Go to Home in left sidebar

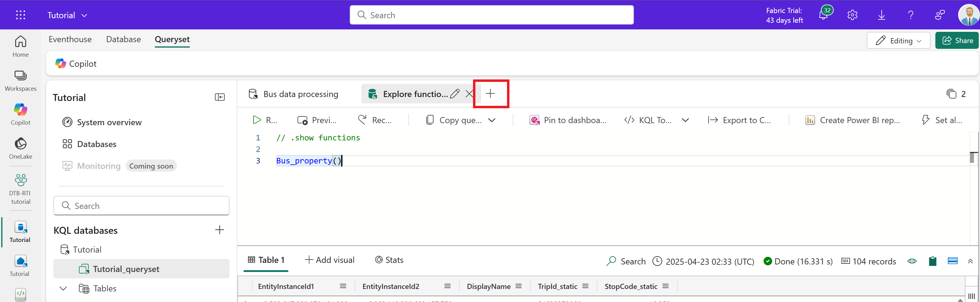[21, 46]
